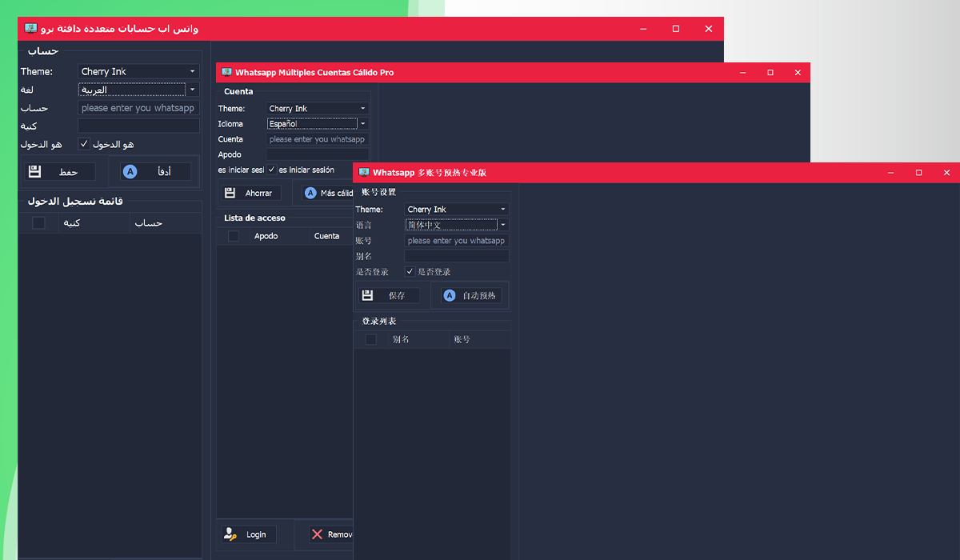Click the 自动预热 button

[471, 295]
